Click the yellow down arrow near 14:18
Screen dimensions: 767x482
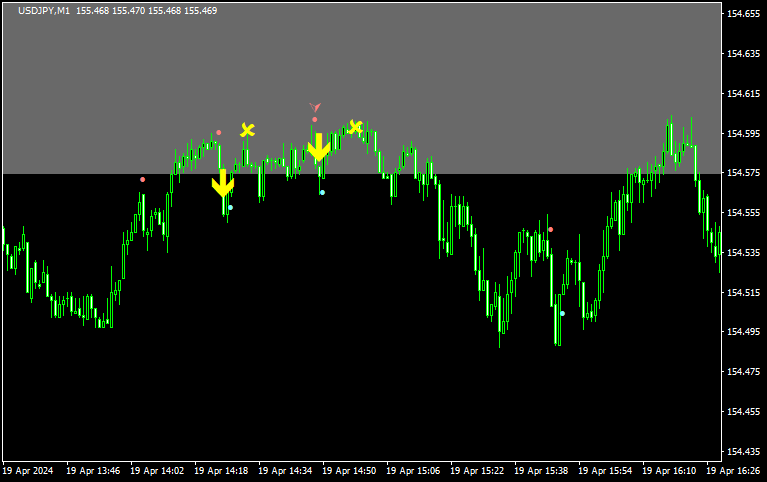point(222,183)
